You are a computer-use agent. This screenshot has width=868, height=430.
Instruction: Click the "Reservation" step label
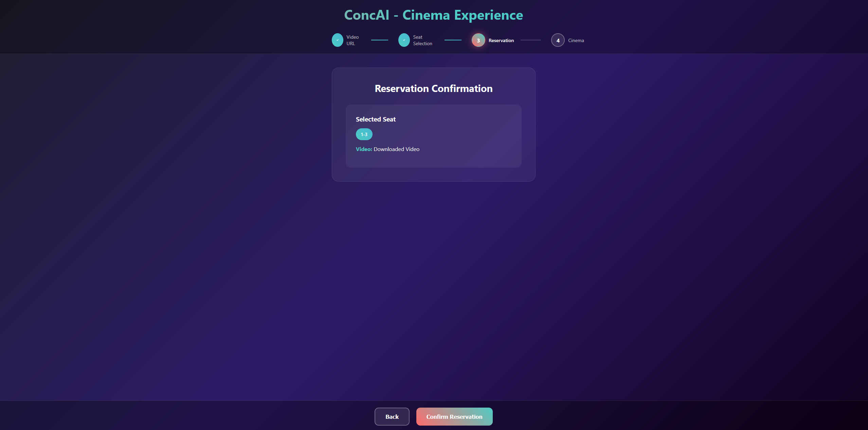[x=501, y=40]
